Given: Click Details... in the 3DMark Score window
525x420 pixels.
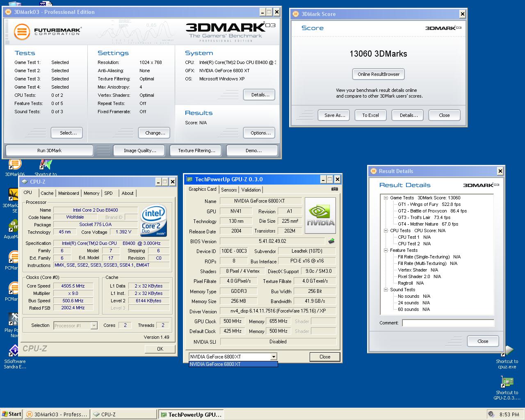Looking at the screenshot, I should [x=408, y=115].
